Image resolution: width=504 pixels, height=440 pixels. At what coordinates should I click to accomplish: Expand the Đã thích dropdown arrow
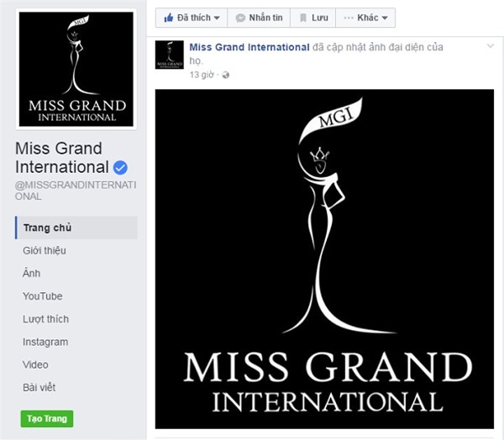click(217, 18)
